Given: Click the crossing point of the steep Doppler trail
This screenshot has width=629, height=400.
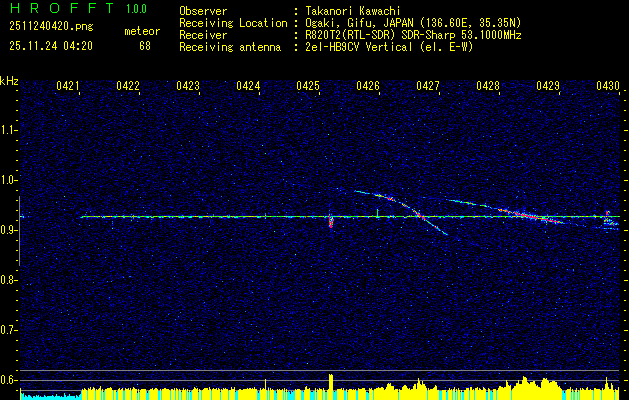Looking at the screenshot, I should (420, 217).
